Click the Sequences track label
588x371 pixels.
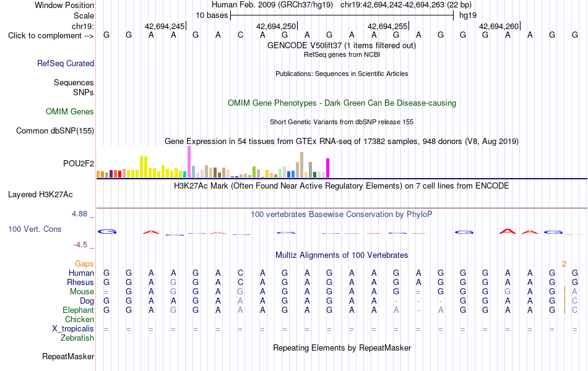74,82
